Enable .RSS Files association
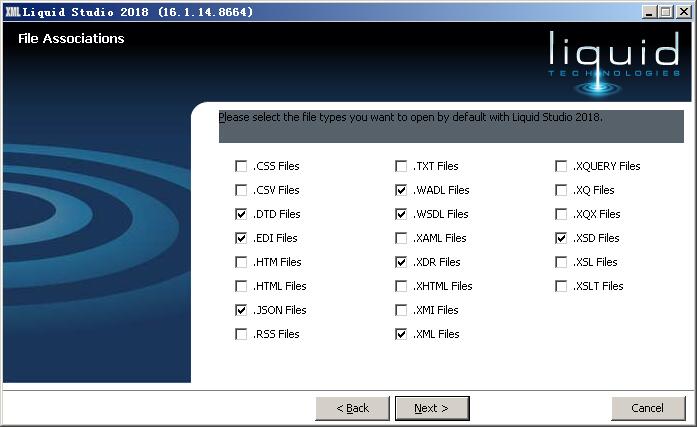Image resolution: width=697 pixels, height=427 pixels. (x=241, y=334)
